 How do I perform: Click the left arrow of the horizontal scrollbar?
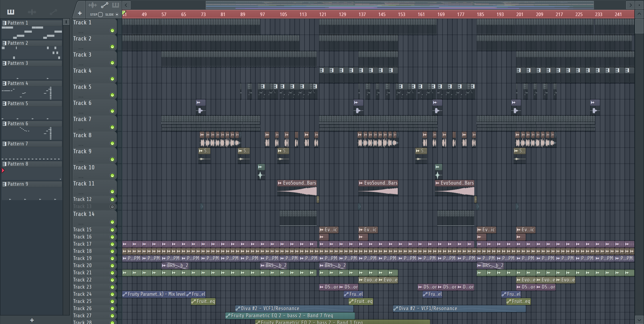[126, 5]
